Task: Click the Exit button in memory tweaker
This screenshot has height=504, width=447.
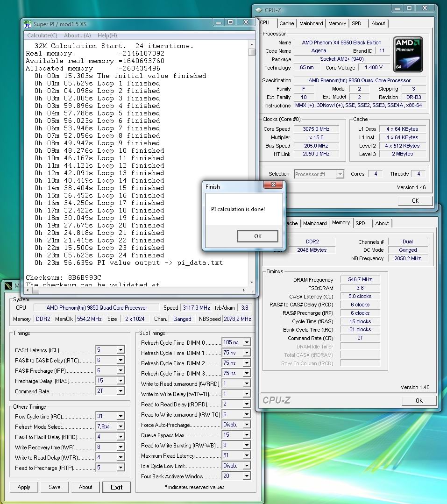Action: tap(116, 487)
